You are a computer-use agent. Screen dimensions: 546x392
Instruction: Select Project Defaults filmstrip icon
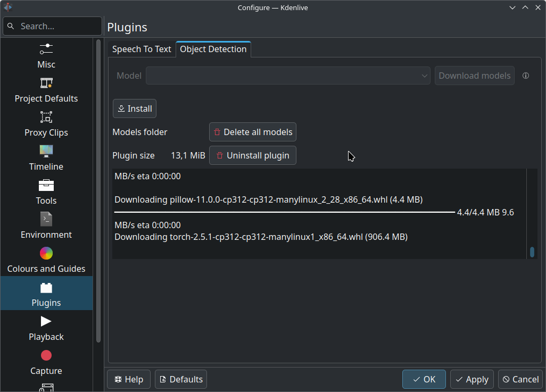click(x=46, y=84)
